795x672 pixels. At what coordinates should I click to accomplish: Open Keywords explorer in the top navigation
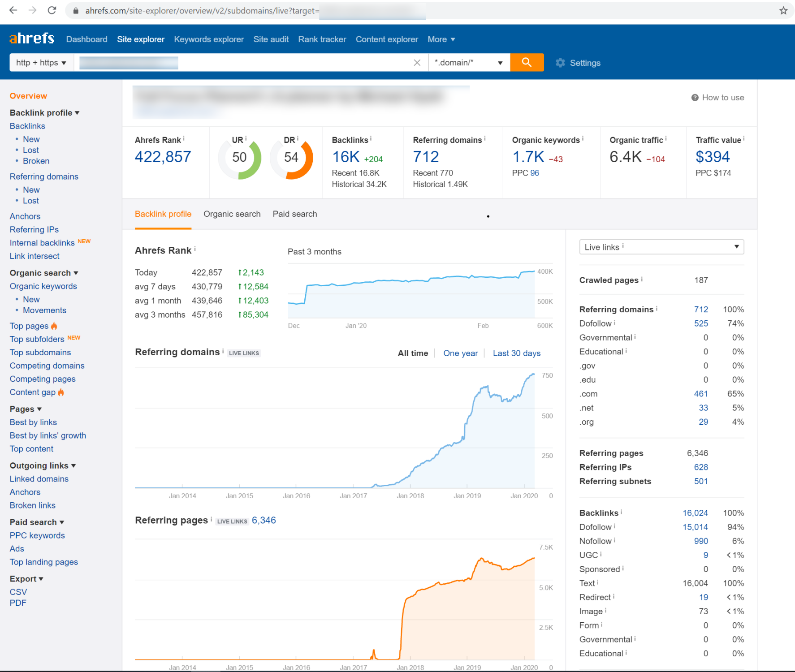pos(209,39)
